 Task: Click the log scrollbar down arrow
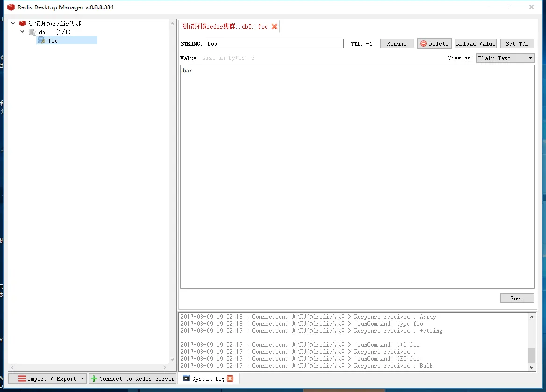(x=532, y=367)
